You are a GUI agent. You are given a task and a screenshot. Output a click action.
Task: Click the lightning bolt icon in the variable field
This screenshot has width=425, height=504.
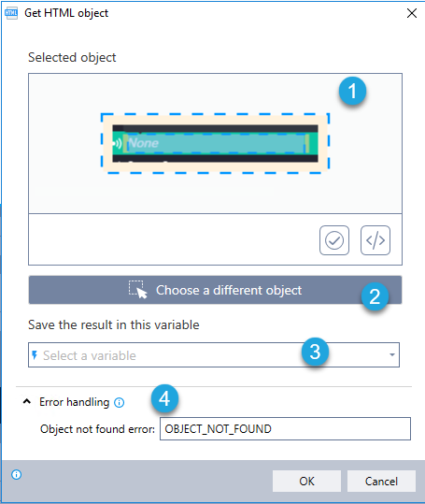[x=35, y=355]
